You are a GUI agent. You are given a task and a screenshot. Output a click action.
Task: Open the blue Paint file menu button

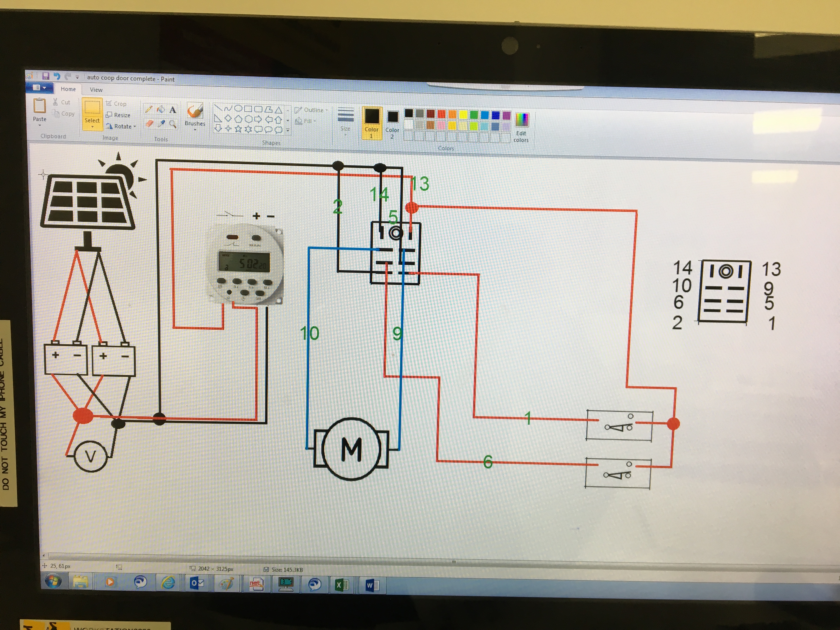pos(40,88)
